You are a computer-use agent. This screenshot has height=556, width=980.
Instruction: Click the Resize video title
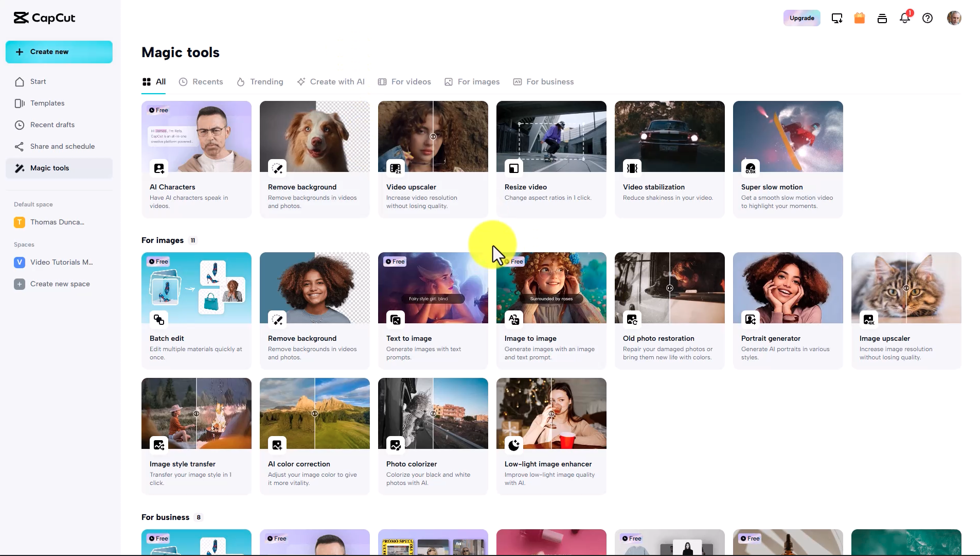click(526, 187)
